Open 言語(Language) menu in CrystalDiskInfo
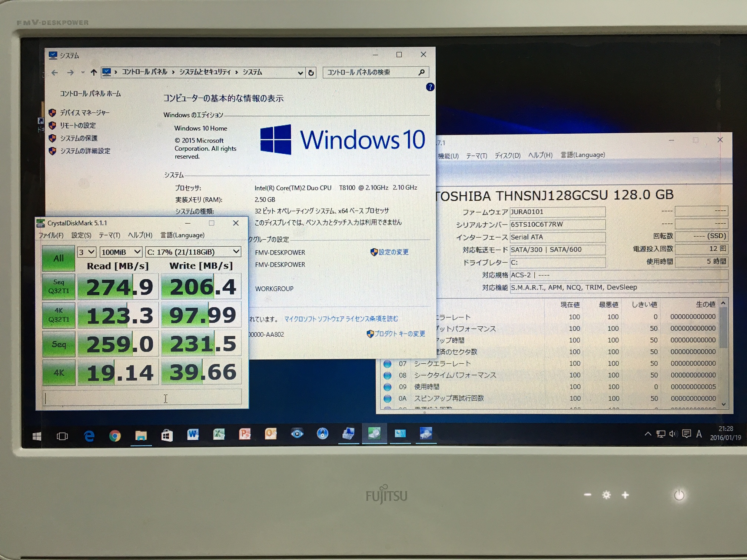747x560 pixels. coord(583,155)
